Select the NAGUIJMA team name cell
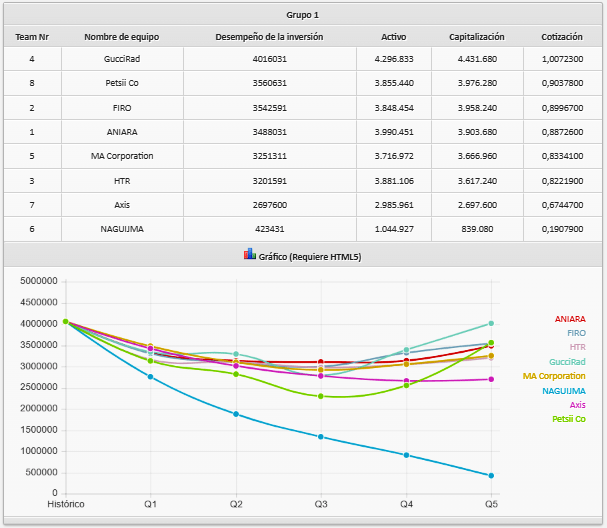Screen dimensions: 607x528 [122, 229]
